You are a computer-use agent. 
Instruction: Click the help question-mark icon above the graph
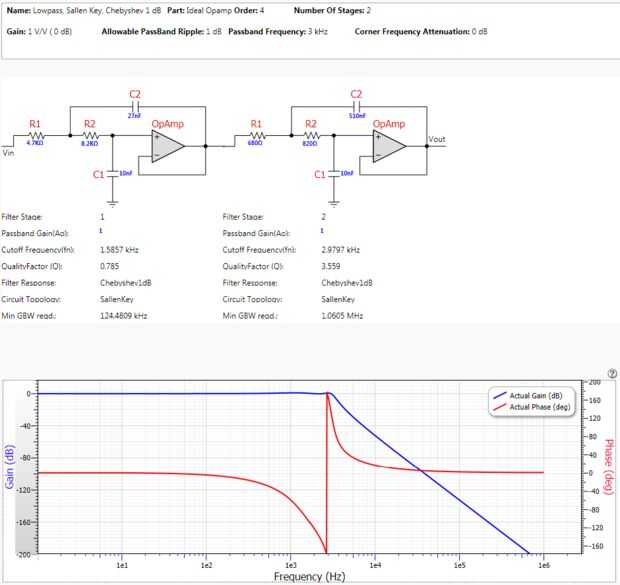pyautogui.click(x=612, y=373)
